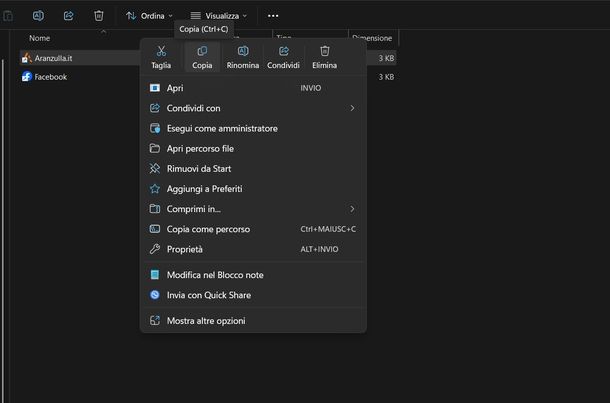This screenshot has height=403, width=610.
Task: Expand Comprimi in... submenu arrow
Action: (352, 209)
